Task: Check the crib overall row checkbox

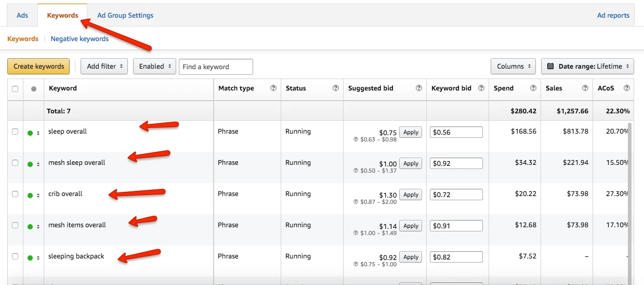Action: [15, 194]
